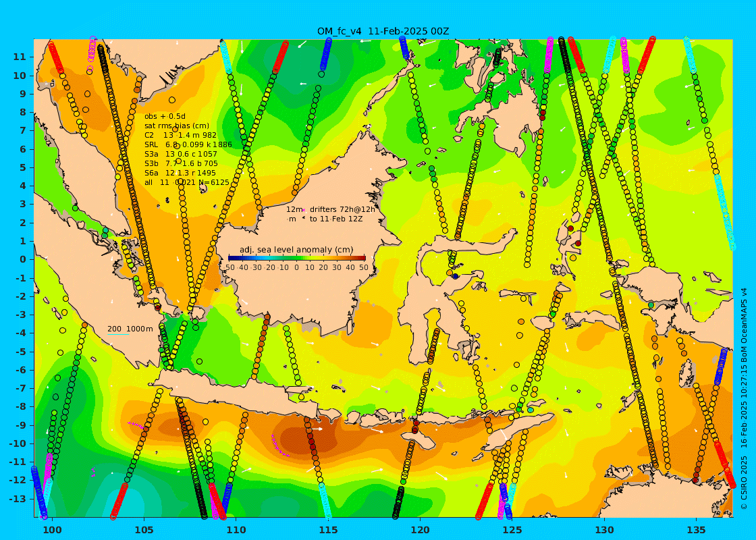Click latitude tick label '3'
Viewport: 756px width, 540px height.
[22, 204]
